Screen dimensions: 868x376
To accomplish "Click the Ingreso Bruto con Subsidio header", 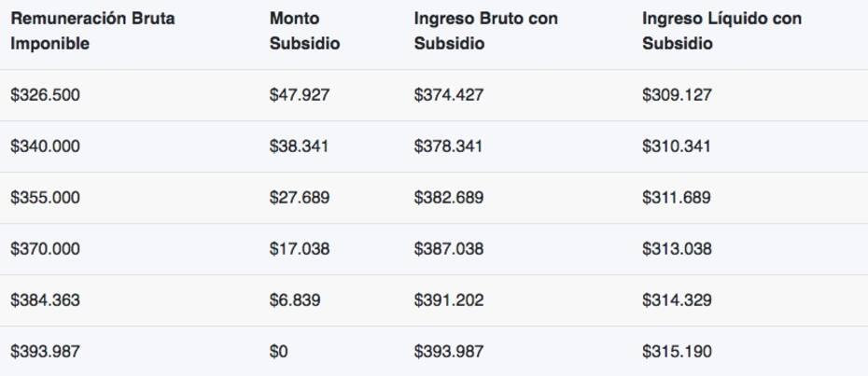I will 486,31.
